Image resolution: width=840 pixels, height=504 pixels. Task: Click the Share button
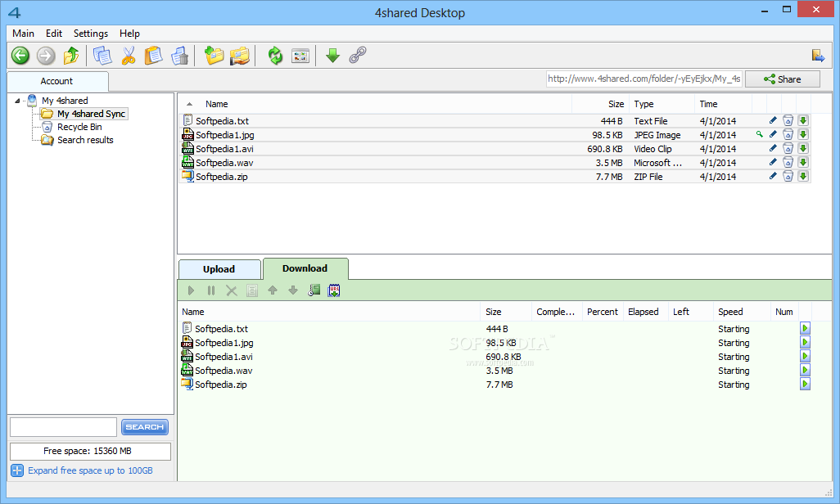pos(782,79)
